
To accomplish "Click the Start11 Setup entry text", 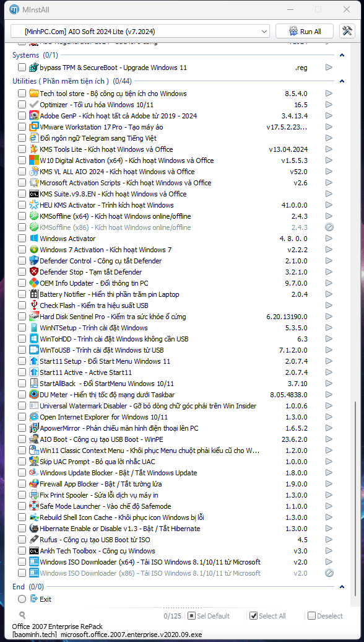I will click(x=105, y=361).
